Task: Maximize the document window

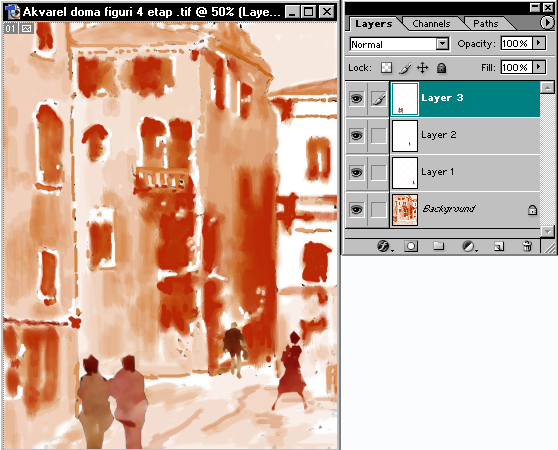Action: click(309, 12)
